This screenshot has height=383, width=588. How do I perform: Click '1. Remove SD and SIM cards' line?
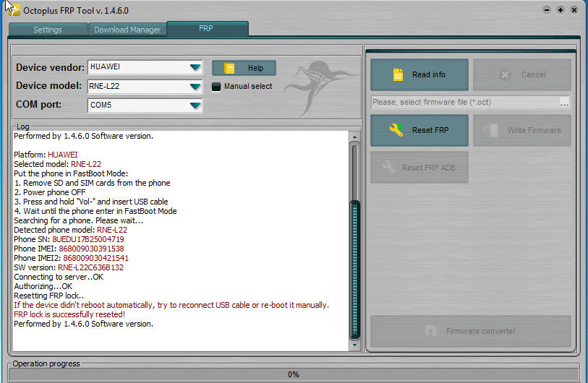coord(93,183)
